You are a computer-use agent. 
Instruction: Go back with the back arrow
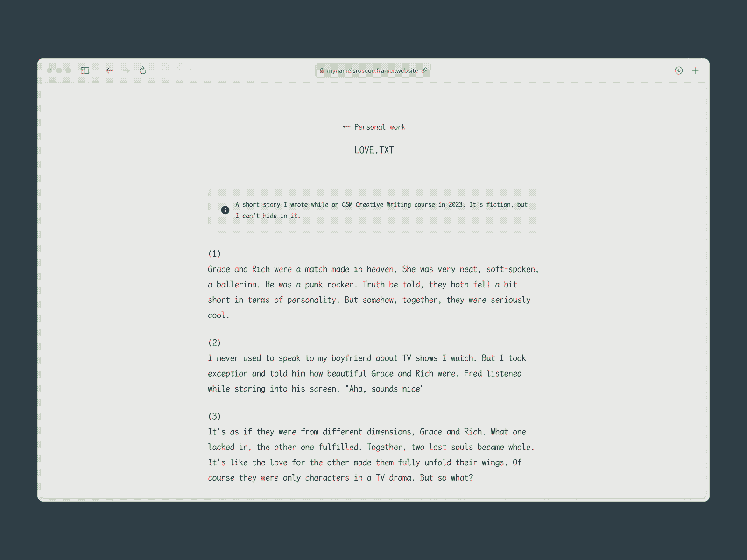[109, 70]
